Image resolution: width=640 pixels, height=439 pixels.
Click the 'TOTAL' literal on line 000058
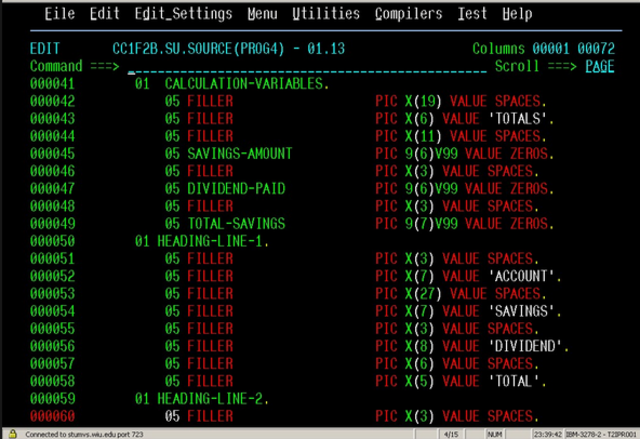click(x=513, y=382)
